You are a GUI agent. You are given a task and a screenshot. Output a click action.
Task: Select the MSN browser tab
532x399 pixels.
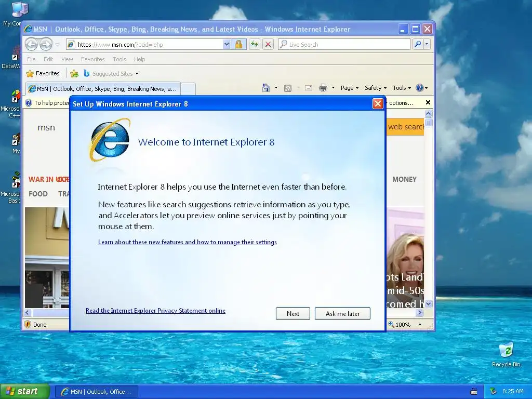pyautogui.click(x=103, y=89)
